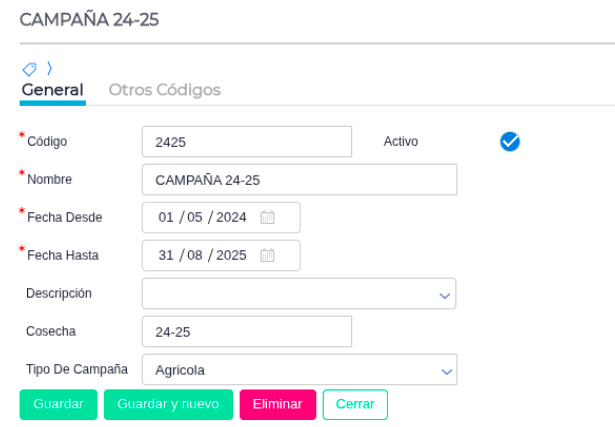This screenshot has width=615, height=427.
Task: Click into the Nombre text field
Action: pyautogui.click(x=299, y=180)
